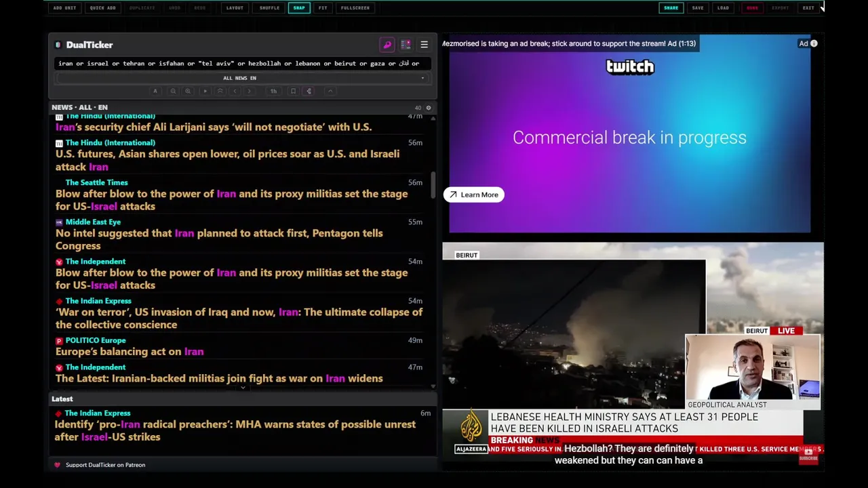Click the Ad info icon on Twitch player
This screenshot has width=868, height=488.
[x=814, y=43]
